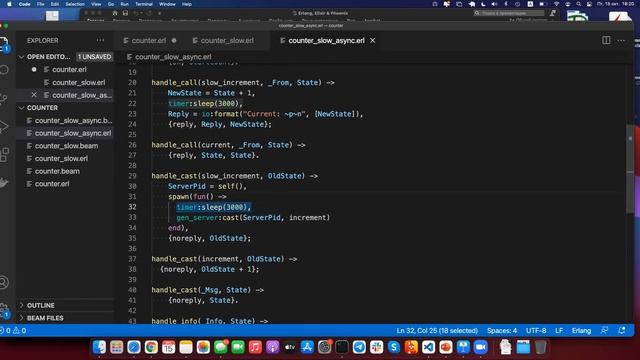Open Trash from the dock

(x=540, y=347)
